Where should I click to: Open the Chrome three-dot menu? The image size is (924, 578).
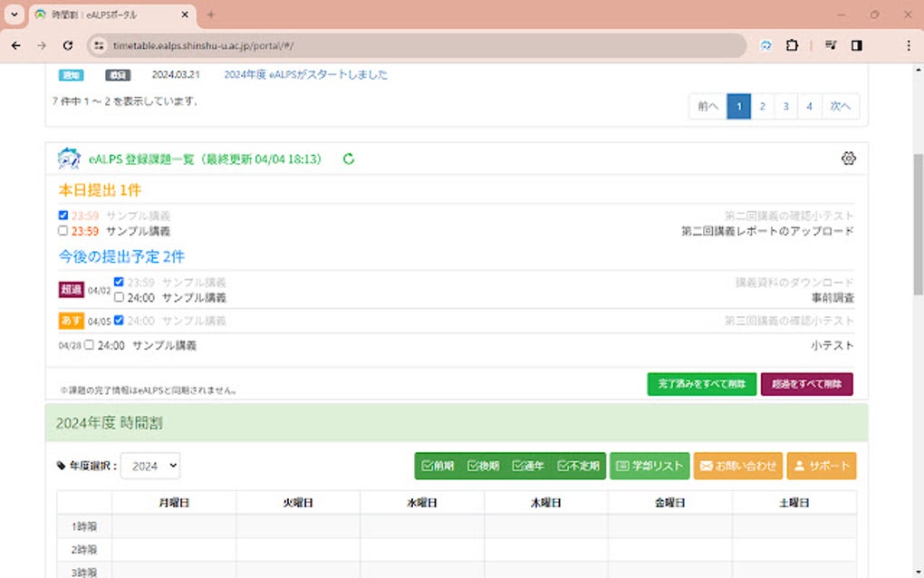(908, 45)
